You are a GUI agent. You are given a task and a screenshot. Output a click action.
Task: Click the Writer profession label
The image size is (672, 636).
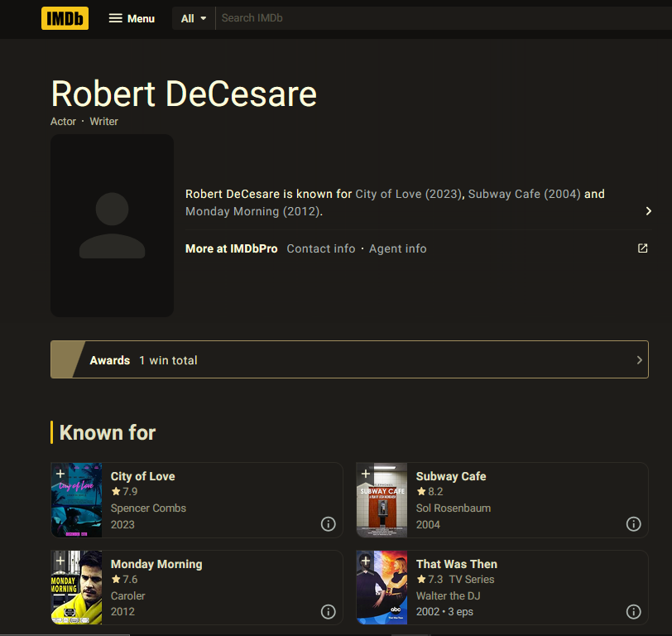pos(103,122)
